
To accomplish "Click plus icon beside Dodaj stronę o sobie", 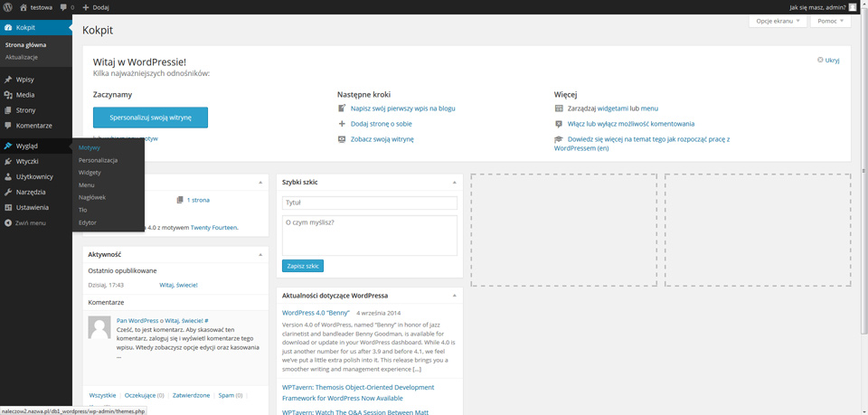I will pos(342,124).
